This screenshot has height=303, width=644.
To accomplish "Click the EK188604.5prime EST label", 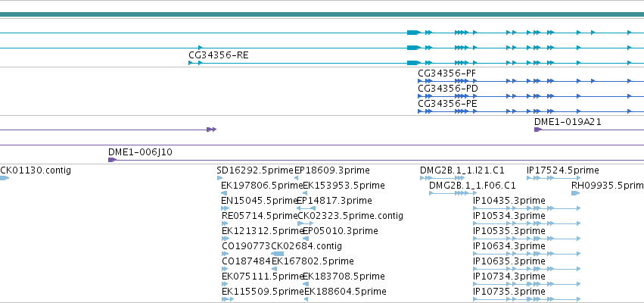I will [x=345, y=292].
